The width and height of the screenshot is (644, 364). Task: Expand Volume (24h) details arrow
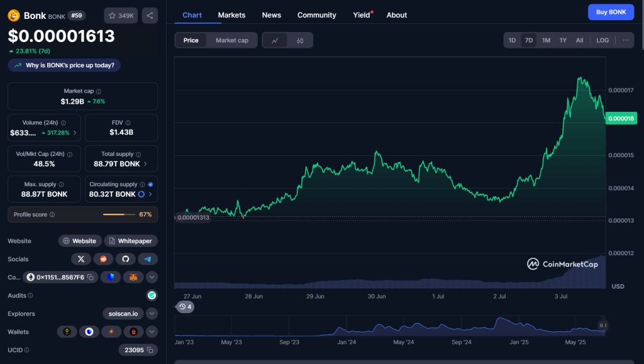[75, 133]
